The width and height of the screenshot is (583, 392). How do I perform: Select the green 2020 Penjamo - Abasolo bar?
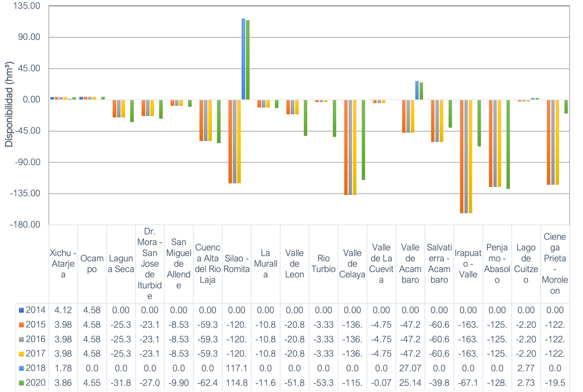pos(508,144)
